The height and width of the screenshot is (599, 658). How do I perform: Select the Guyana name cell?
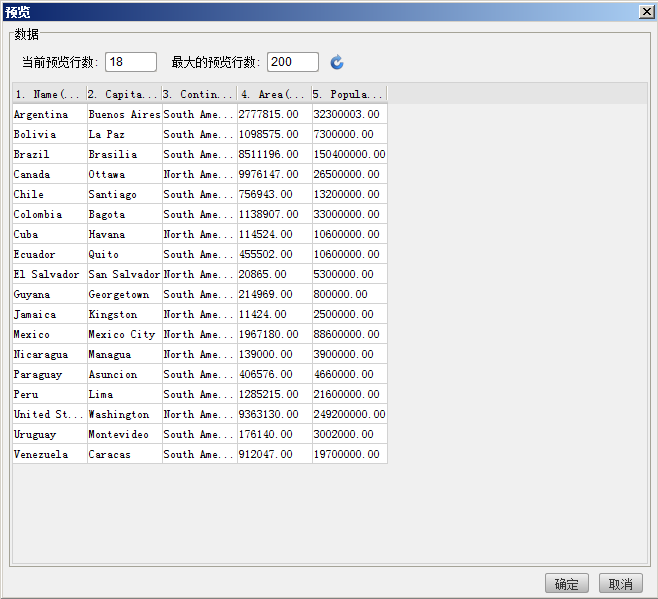point(50,294)
